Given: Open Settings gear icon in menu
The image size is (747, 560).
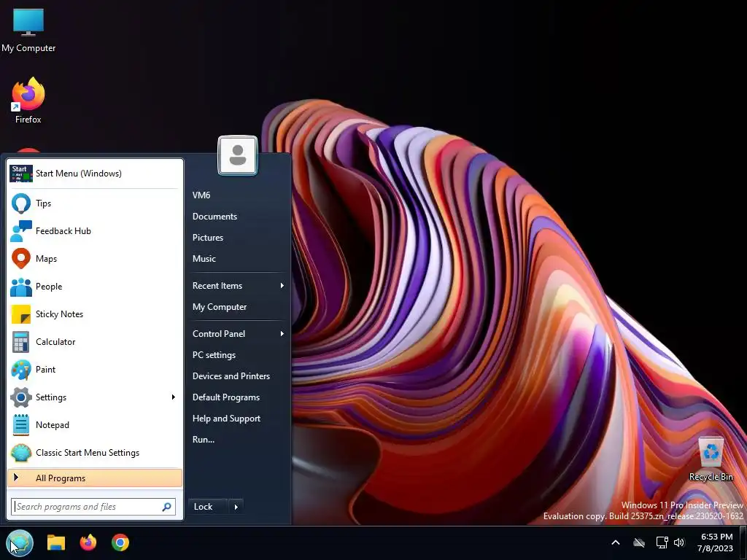Looking at the screenshot, I should tap(21, 397).
